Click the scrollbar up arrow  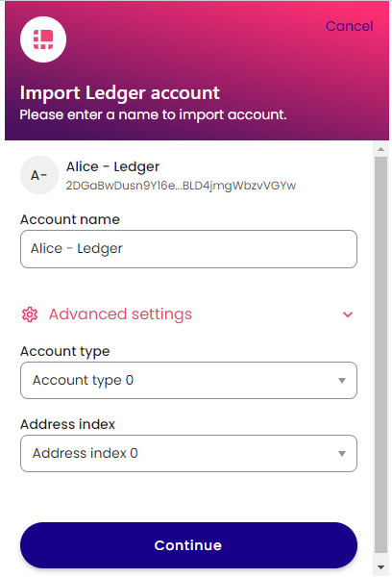[380, 149]
